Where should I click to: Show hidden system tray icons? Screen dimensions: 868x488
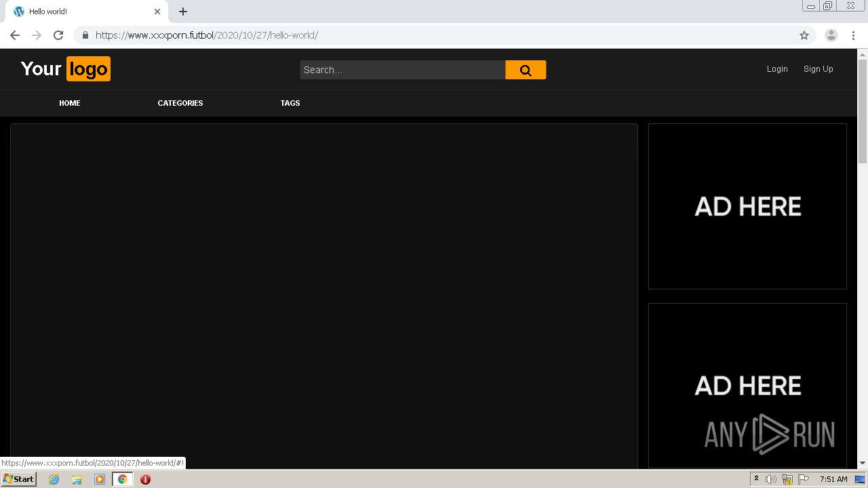click(756, 479)
